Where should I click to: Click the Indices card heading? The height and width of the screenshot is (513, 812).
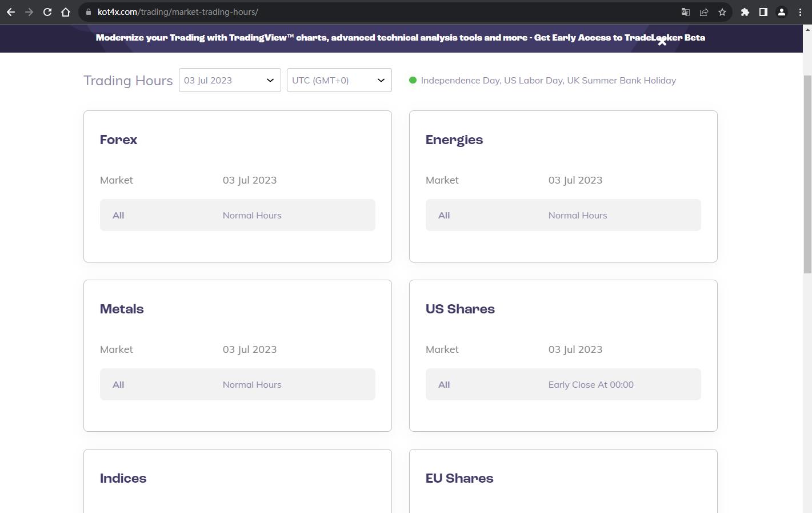(x=123, y=478)
